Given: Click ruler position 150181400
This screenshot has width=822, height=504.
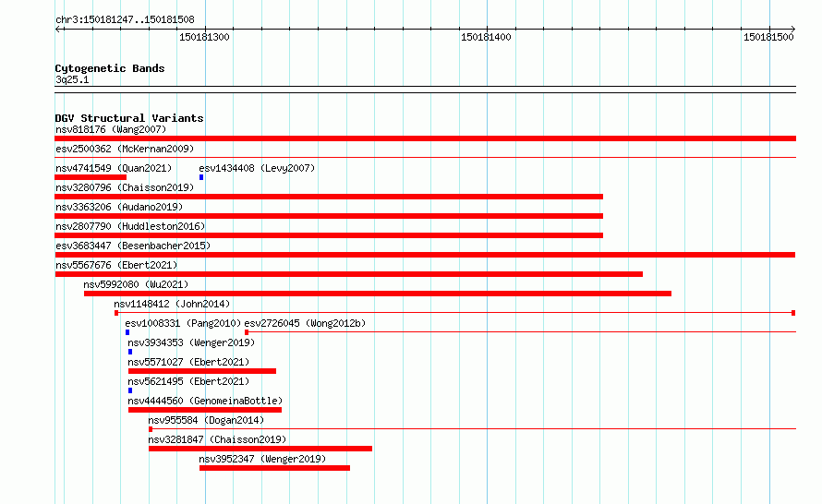Looking at the screenshot, I should [x=486, y=37].
